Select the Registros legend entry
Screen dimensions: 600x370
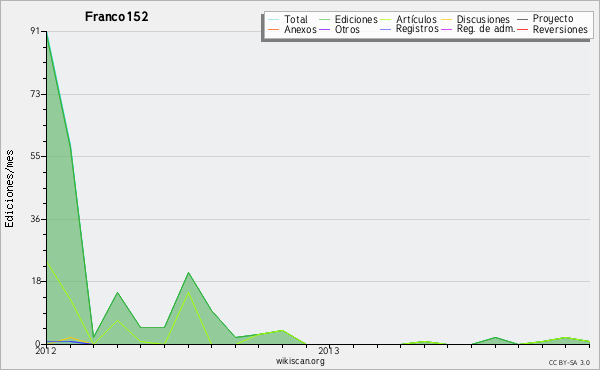pos(417,29)
